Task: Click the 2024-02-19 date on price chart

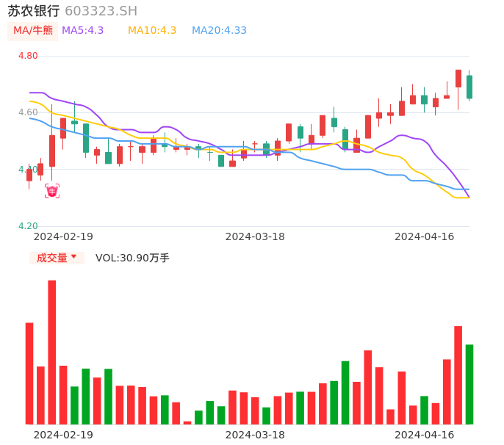Action: point(63,237)
